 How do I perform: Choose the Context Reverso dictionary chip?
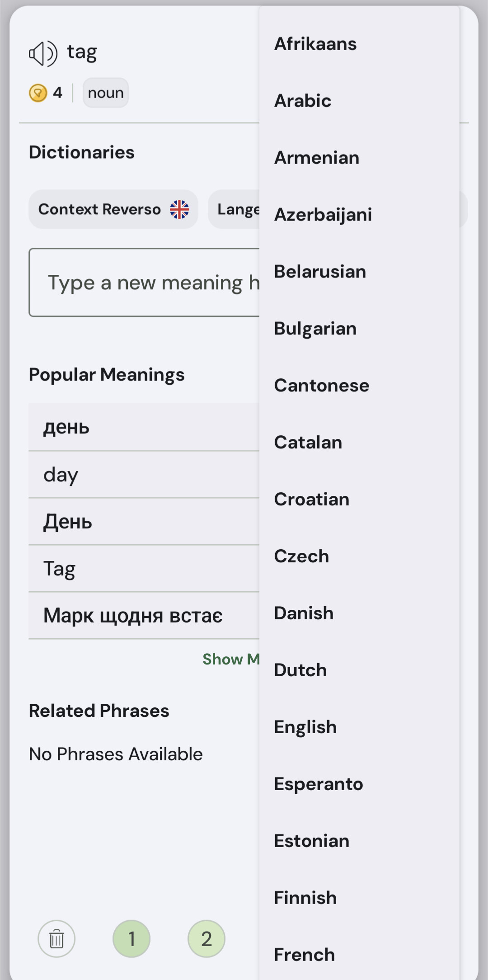click(x=113, y=209)
